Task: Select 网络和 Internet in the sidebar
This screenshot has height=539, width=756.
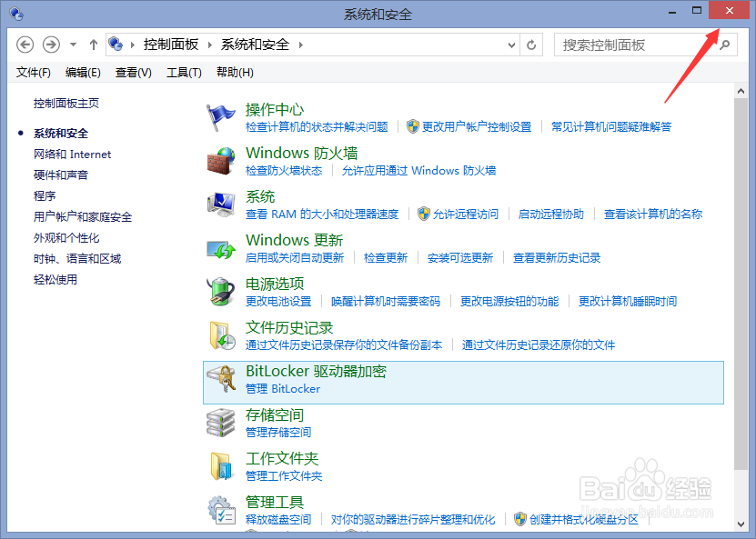Action: point(72,155)
